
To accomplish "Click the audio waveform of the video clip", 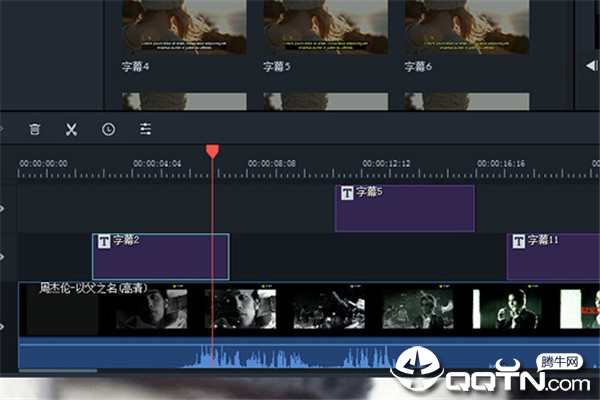I will [309, 356].
